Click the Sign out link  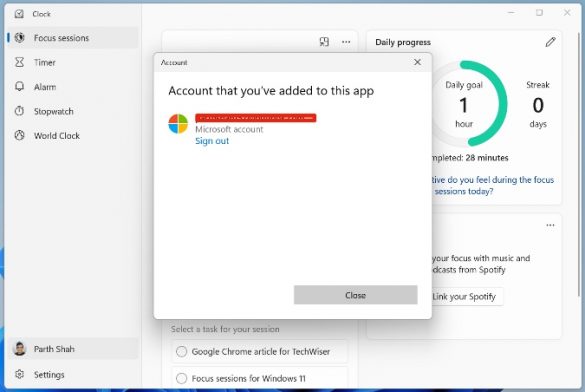(212, 141)
